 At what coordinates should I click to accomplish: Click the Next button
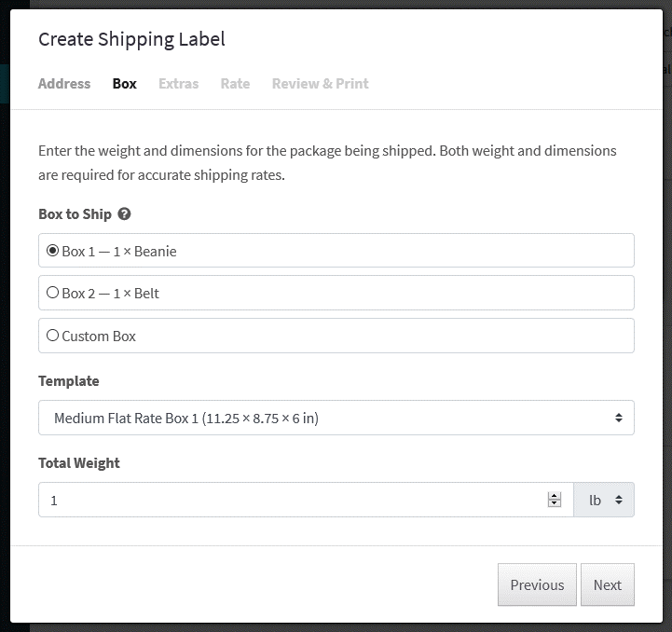pyautogui.click(x=608, y=584)
